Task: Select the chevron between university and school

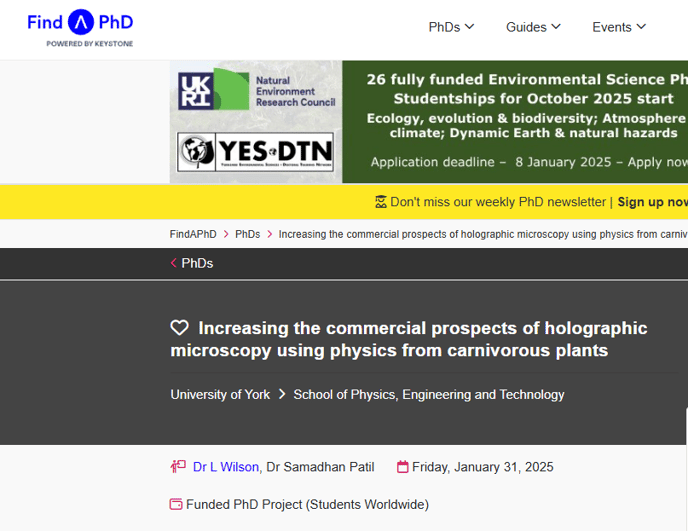Action: [282, 395]
